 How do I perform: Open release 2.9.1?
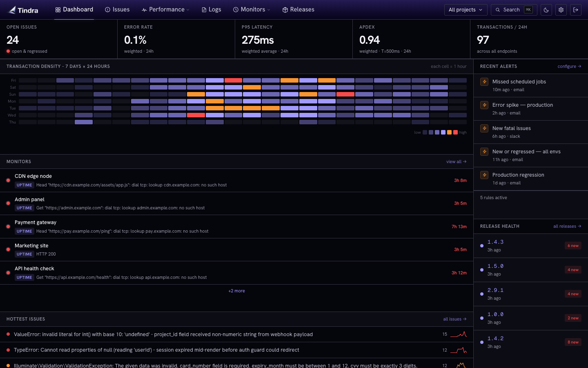[x=531, y=294]
